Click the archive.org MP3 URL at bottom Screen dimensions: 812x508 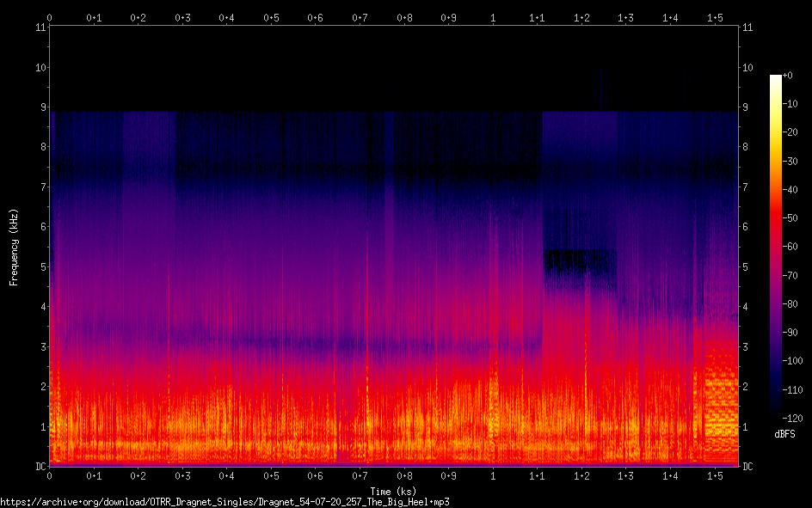[225, 501]
